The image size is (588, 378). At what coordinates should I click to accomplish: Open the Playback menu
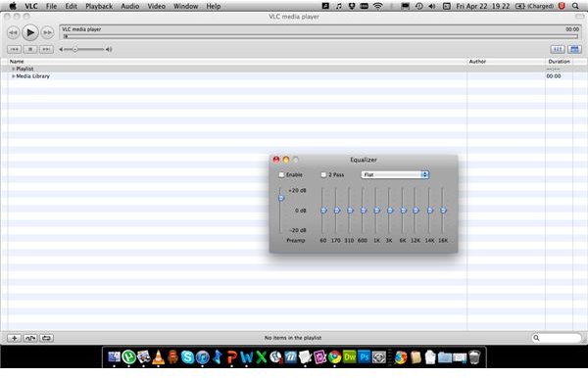[x=99, y=6]
